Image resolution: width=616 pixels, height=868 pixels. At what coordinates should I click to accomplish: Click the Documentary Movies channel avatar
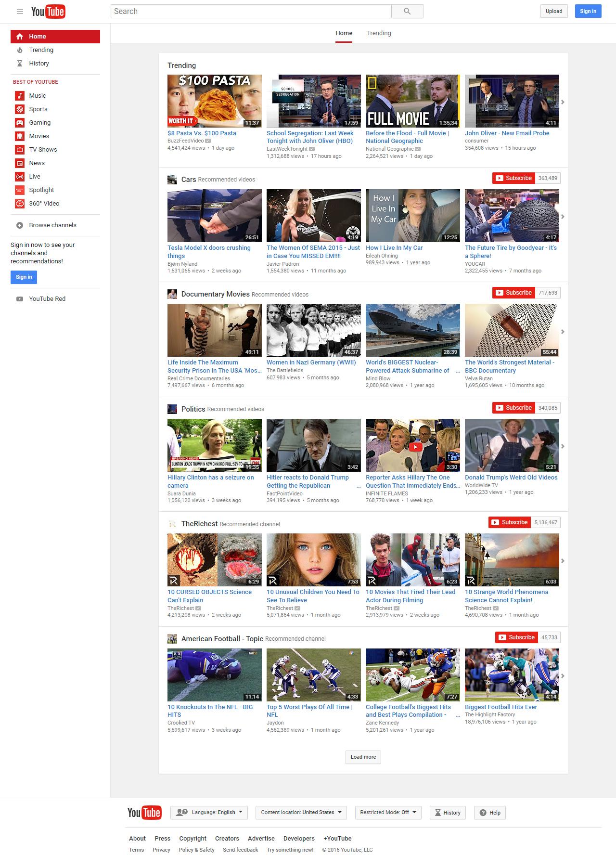tap(172, 294)
